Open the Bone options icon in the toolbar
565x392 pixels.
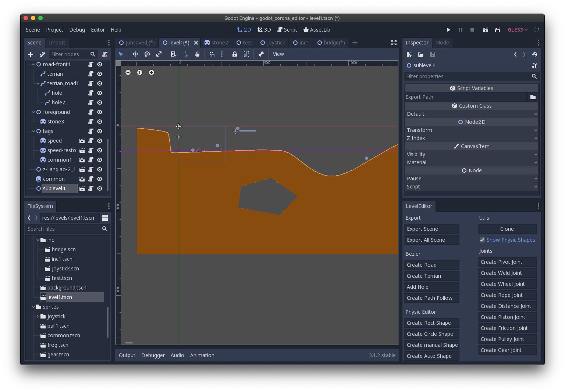point(261,54)
